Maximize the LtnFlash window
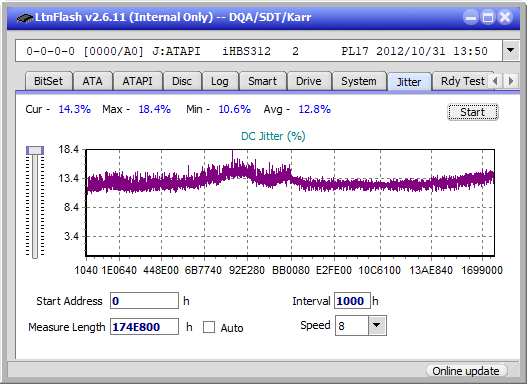 (488, 17)
